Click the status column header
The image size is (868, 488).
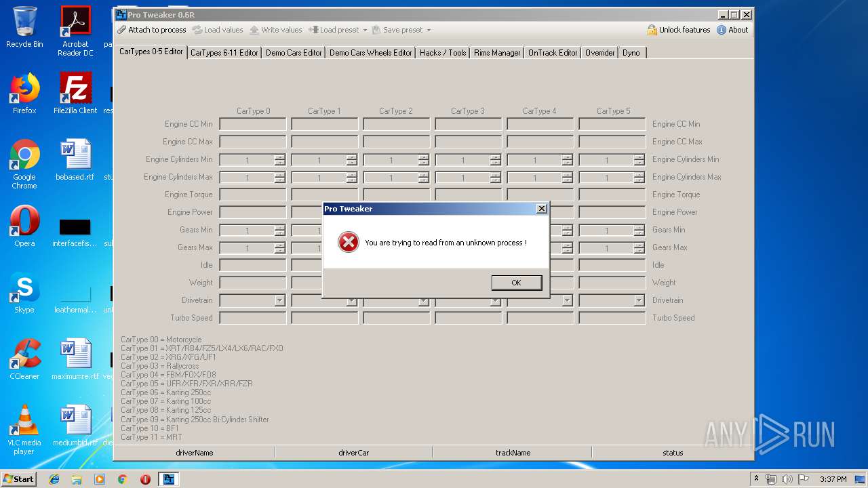[x=673, y=453]
